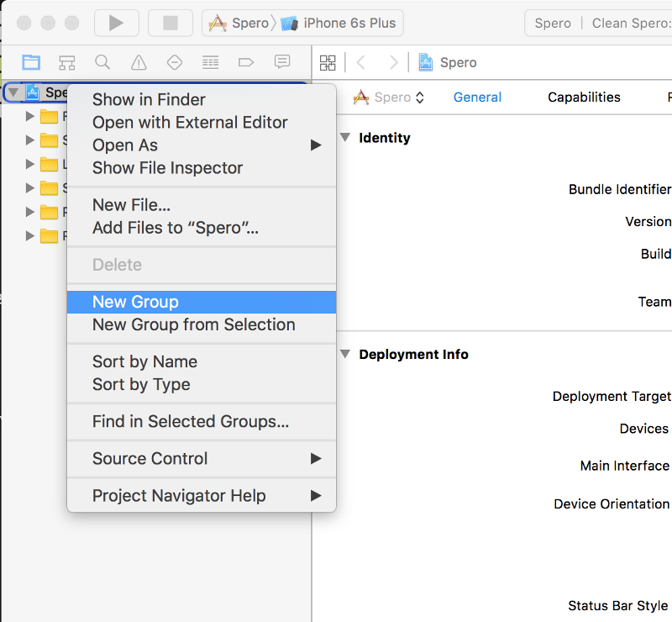
Task: Expand the third yellow folder group
Action: coord(29,164)
